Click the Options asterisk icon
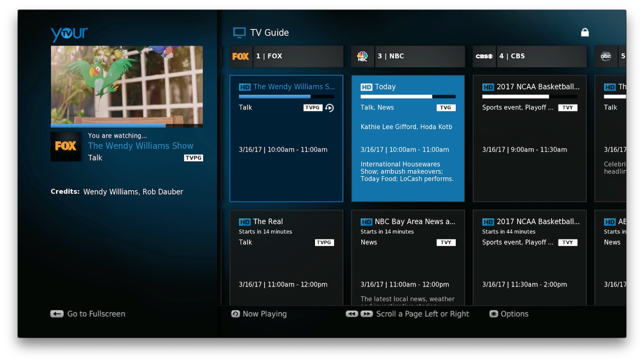Image resolution: width=644 pixels, height=362 pixels. (495, 313)
